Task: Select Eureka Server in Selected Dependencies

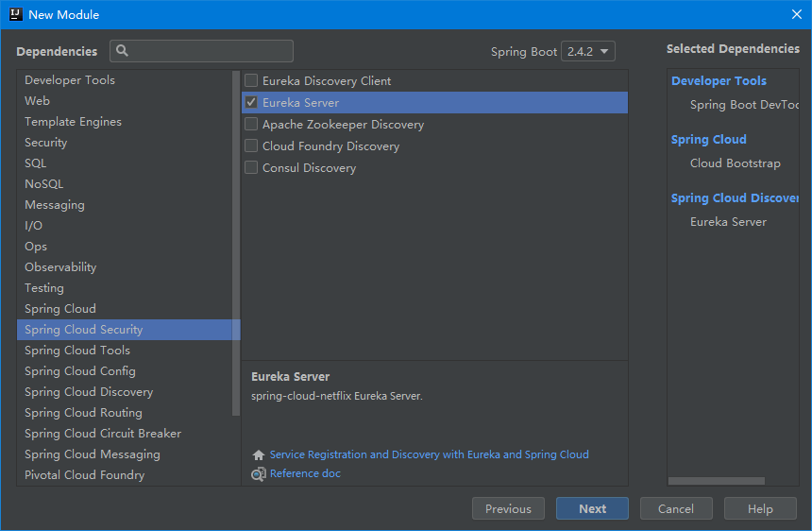Action: pyautogui.click(x=728, y=222)
